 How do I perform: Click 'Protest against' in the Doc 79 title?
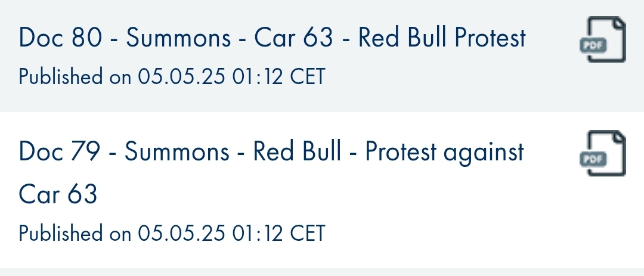coord(444,153)
